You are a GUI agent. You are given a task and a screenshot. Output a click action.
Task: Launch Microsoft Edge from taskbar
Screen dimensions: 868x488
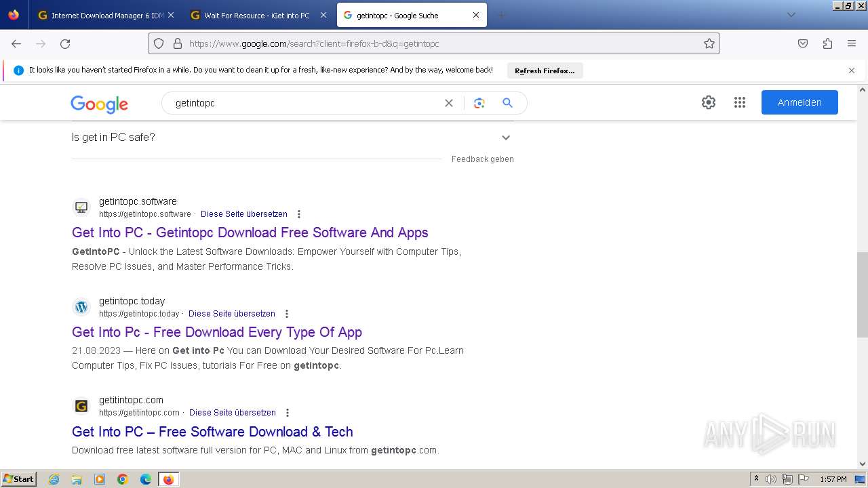click(146, 479)
